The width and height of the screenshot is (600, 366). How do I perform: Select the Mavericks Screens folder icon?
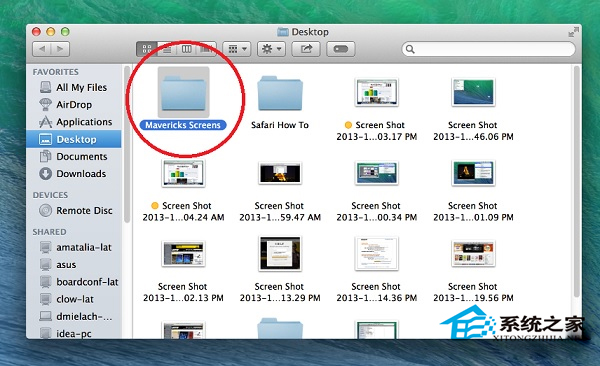click(184, 92)
